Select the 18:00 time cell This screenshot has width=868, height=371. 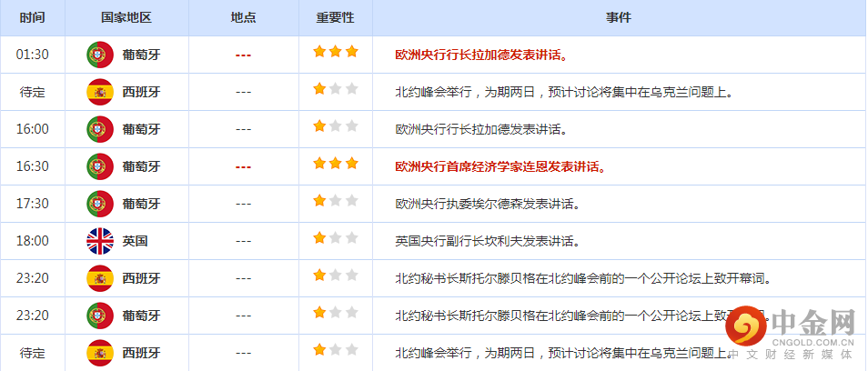tap(32, 241)
